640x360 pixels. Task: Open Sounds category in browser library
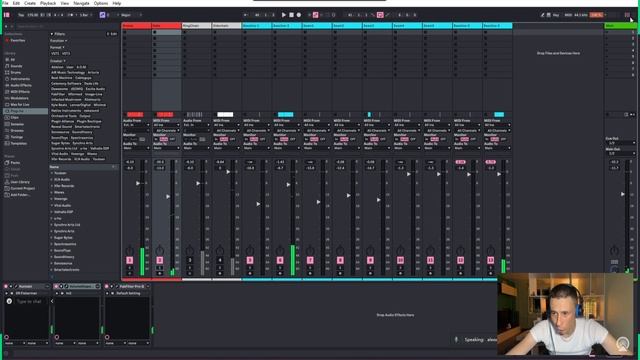tap(16, 66)
